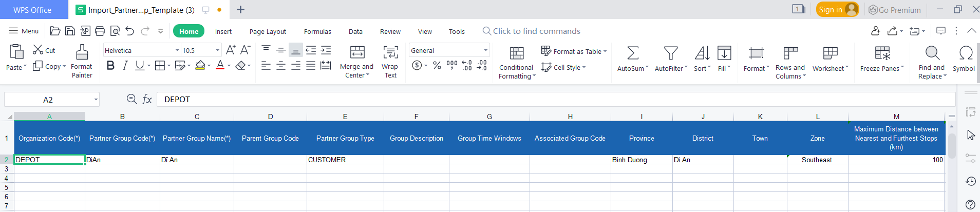Click the Paste icon
Screen dimensions: 980x212
pos(16,52)
